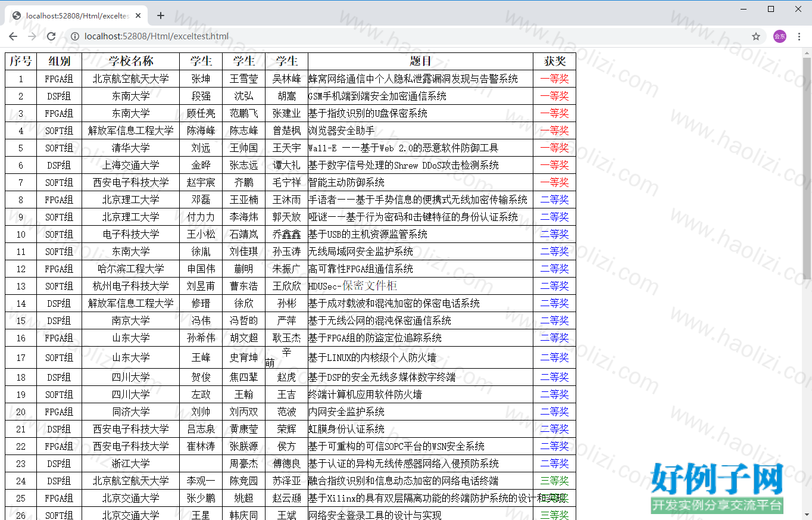Click 二等奖 award in row 8
This screenshot has height=520, width=812.
tap(555, 200)
